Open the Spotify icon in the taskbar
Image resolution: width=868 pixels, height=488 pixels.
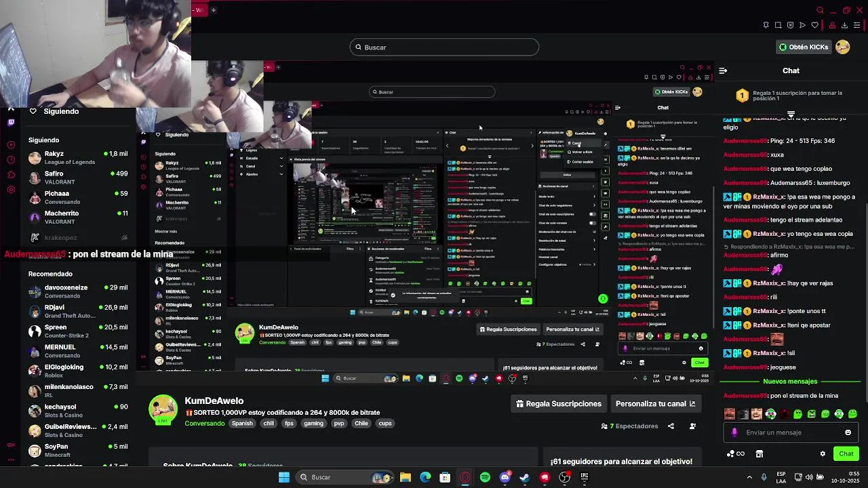(485, 477)
